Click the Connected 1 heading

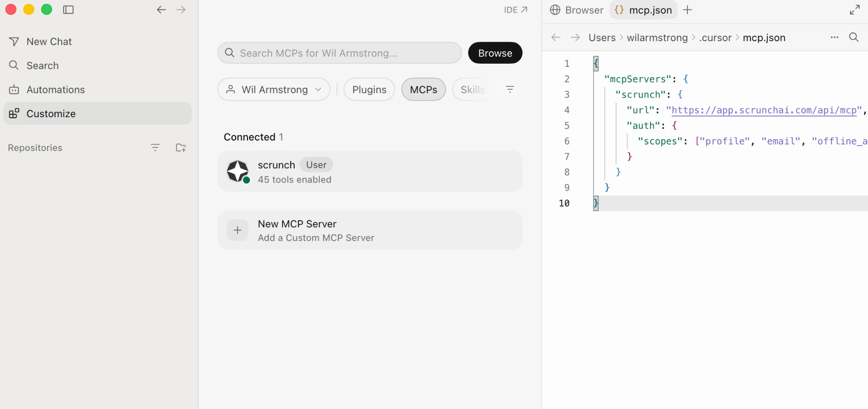point(253,137)
